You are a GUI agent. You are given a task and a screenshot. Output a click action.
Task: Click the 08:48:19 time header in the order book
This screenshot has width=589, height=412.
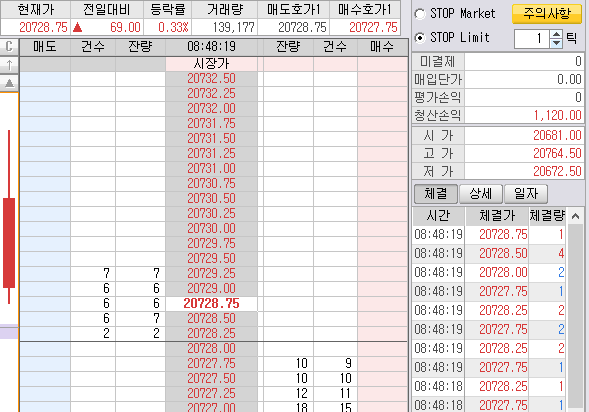pyautogui.click(x=211, y=47)
